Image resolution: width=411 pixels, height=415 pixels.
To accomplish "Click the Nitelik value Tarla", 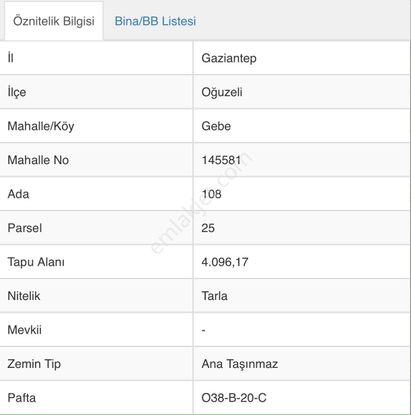I will point(214,296).
